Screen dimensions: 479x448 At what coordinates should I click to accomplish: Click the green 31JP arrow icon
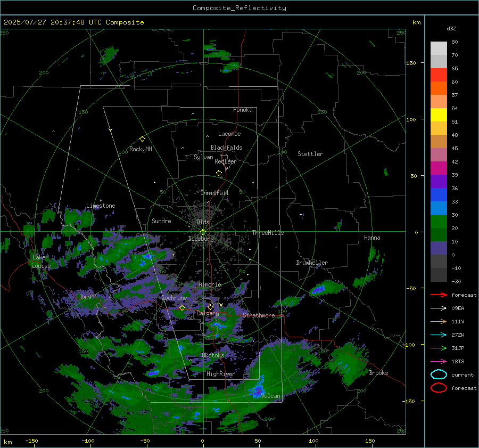pyautogui.click(x=439, y=348)
